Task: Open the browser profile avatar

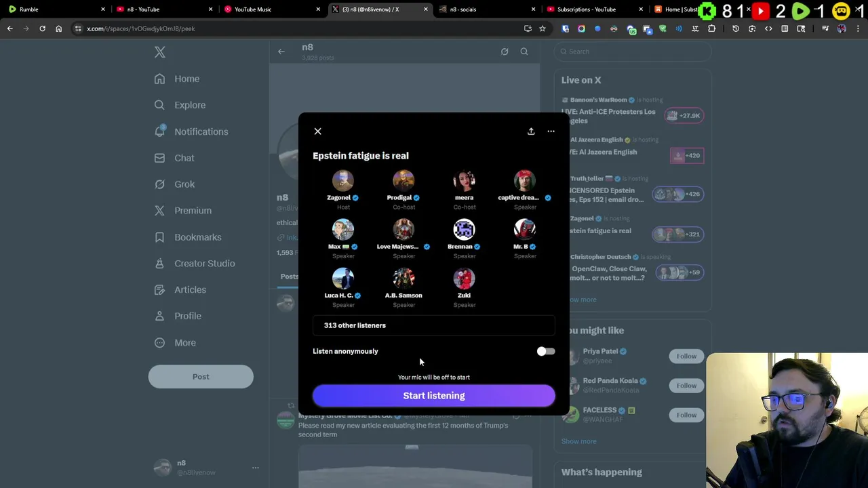Action: click(x=842, y=28)
